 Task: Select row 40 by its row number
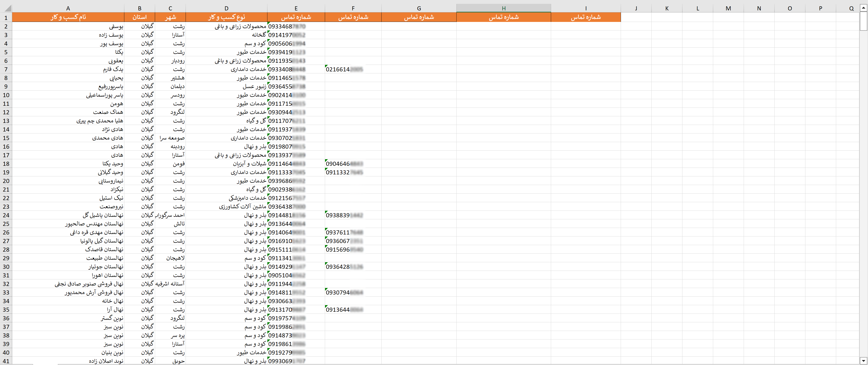click(6, 353)
